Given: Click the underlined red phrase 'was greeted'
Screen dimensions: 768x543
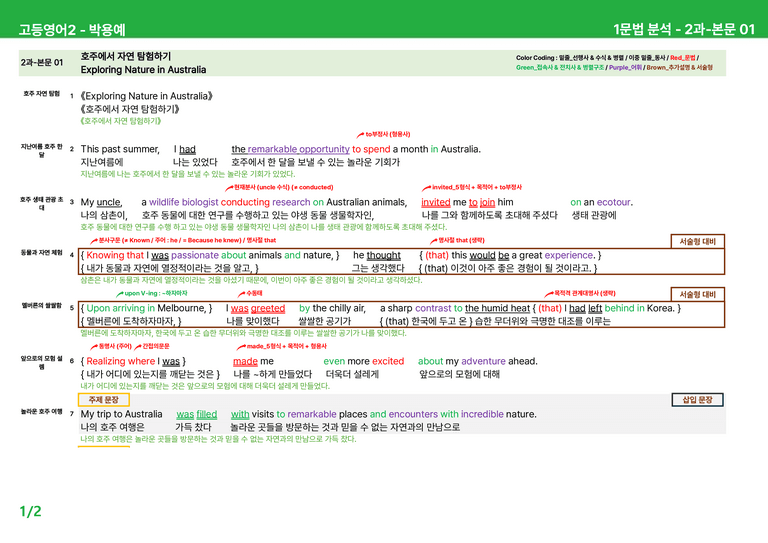Looking at the screenshot, I should coord(258,308).
